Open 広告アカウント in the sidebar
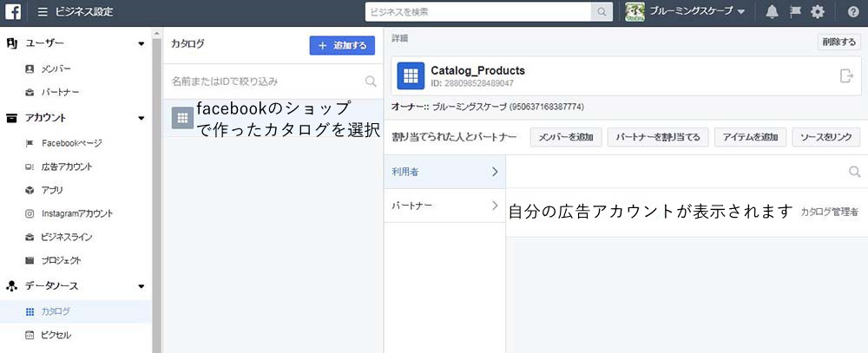 tap(67, 167)
